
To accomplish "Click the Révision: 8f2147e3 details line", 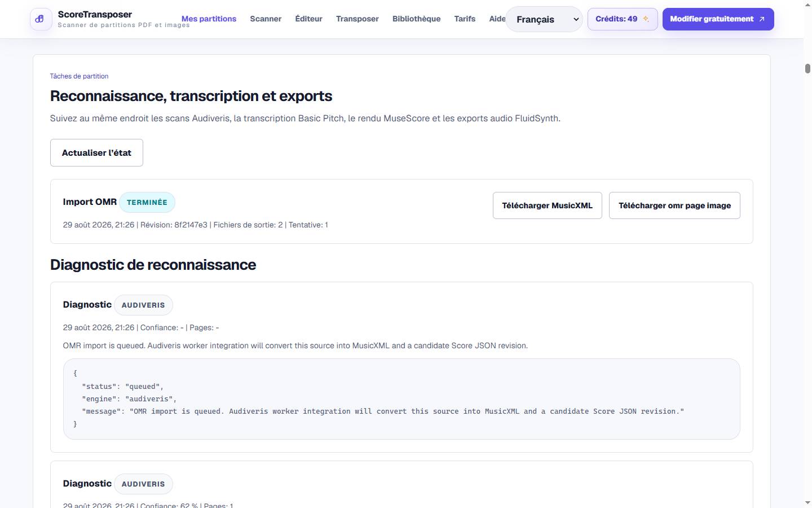I will coord(195,225).
